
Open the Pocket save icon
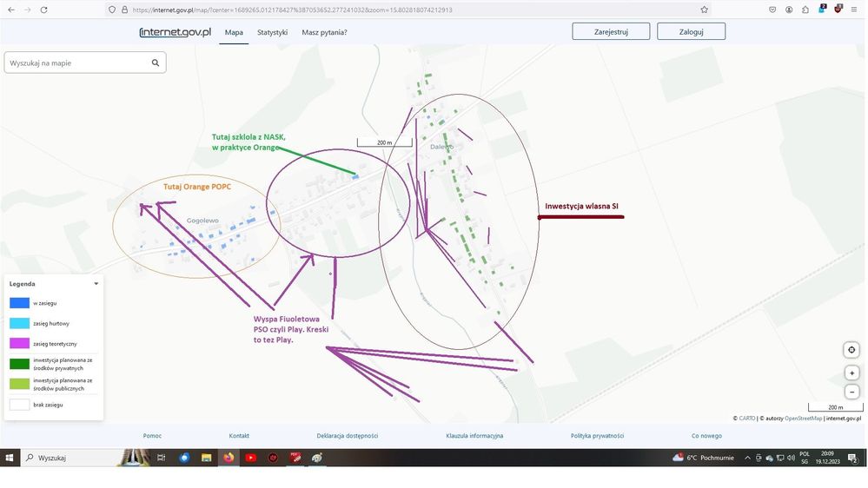[x=772, y=10]
